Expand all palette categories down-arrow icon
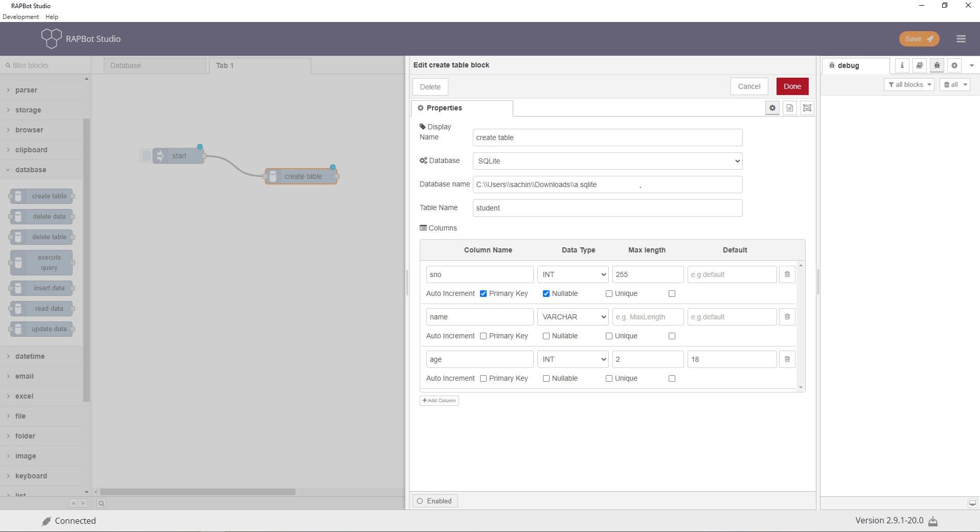This screenshot has width=980, height=532. click(x=83, y=503)
